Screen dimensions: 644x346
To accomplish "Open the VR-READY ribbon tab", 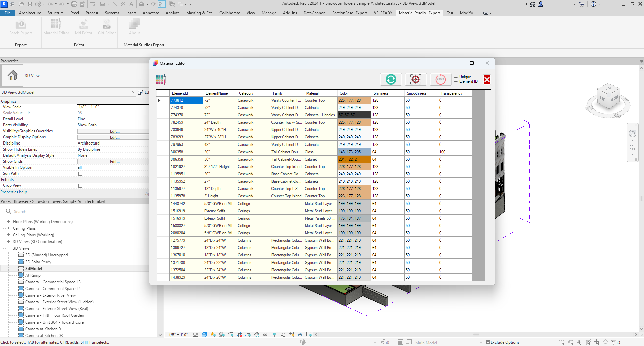I will [383, 13].
